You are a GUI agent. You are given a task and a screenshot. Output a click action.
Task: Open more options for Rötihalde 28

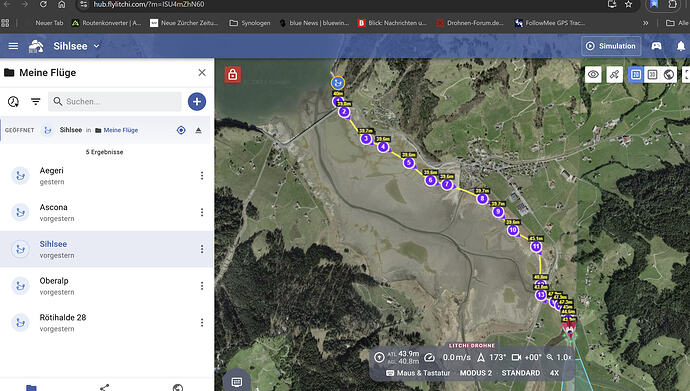[202, 323]
